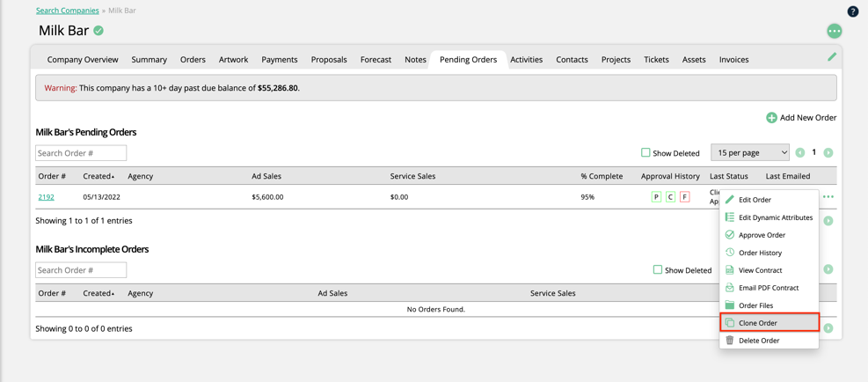
Task: Click the P approval history badge
Action: click(x=657, y=197)
